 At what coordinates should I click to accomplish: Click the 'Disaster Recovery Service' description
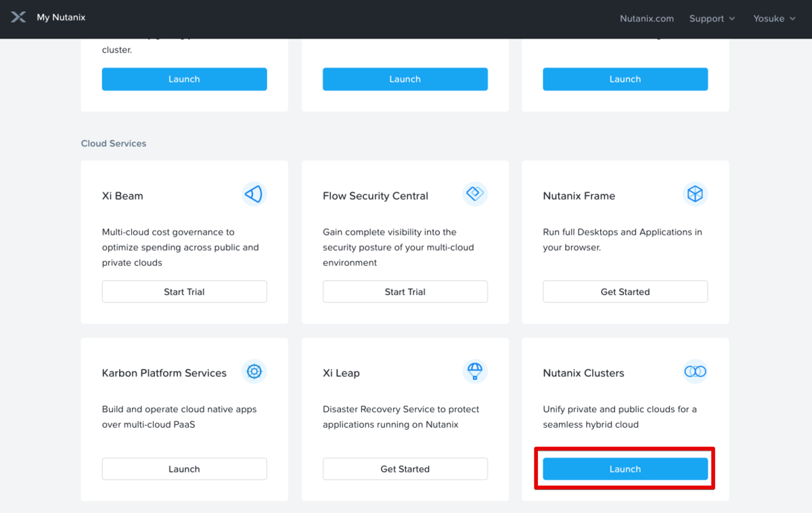[x=401, y=417]
